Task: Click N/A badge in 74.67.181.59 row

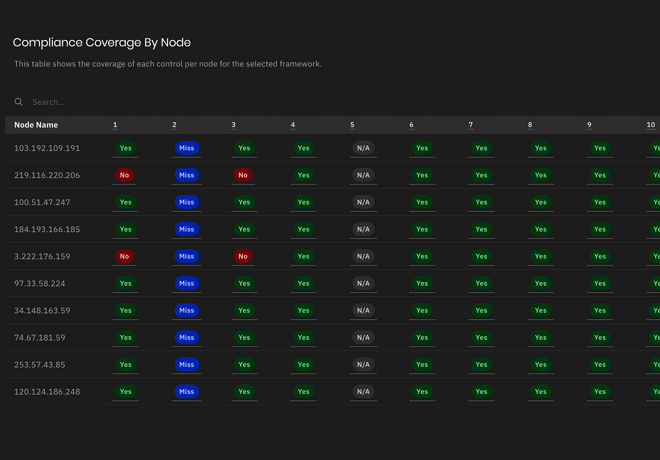Action: coord(363,338)
